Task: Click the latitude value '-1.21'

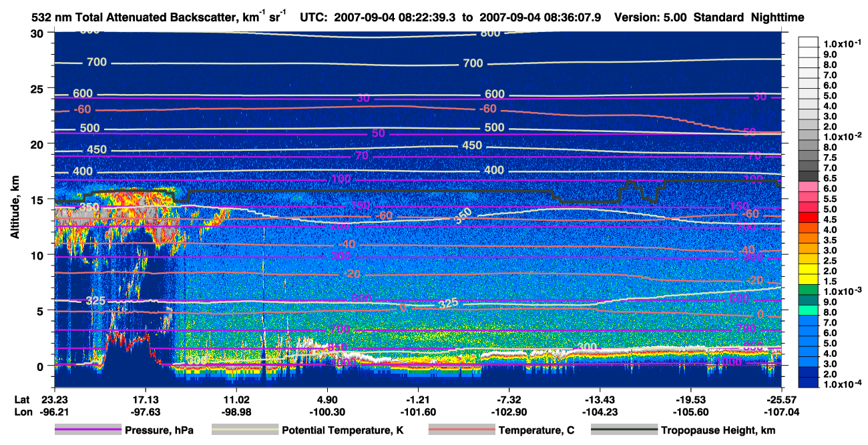Action: click(x=418, y=399)
